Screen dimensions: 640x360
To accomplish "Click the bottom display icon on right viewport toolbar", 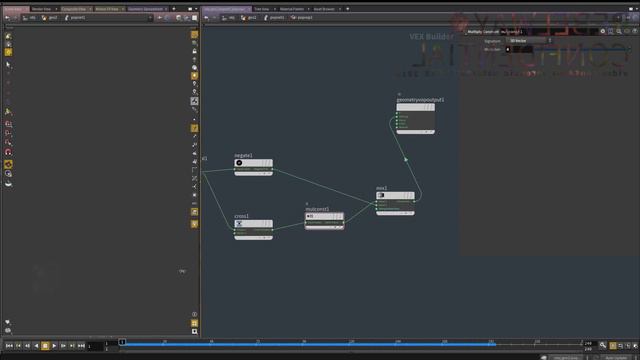I will pos(195,331).
